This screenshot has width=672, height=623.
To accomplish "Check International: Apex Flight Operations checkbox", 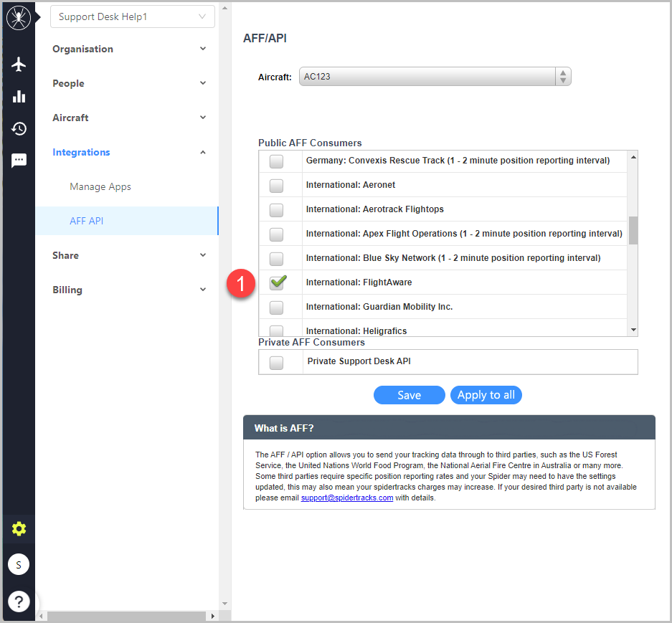I will [x=276, y=235].
